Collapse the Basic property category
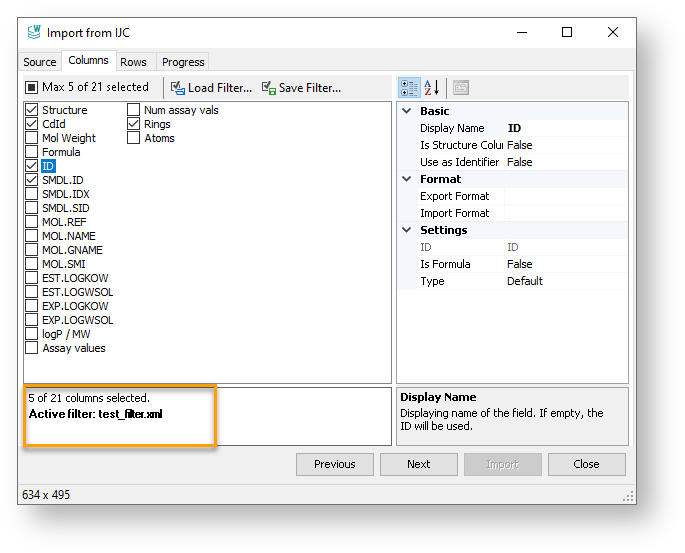Viewport: 685px width, 553px height. click(407, 111)
